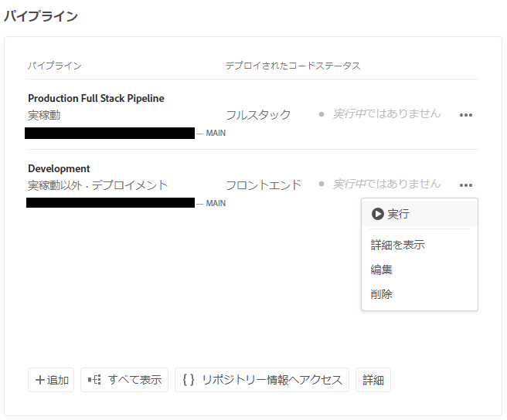
Task: Click the 詳細 button at the bottom
Action: tap(373, 380)
